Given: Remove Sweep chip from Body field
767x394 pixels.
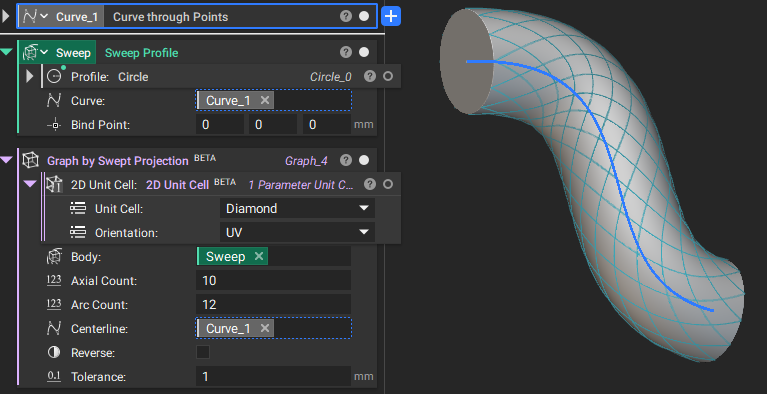Looking at the screenshot, I should click(x=259, y=256).
